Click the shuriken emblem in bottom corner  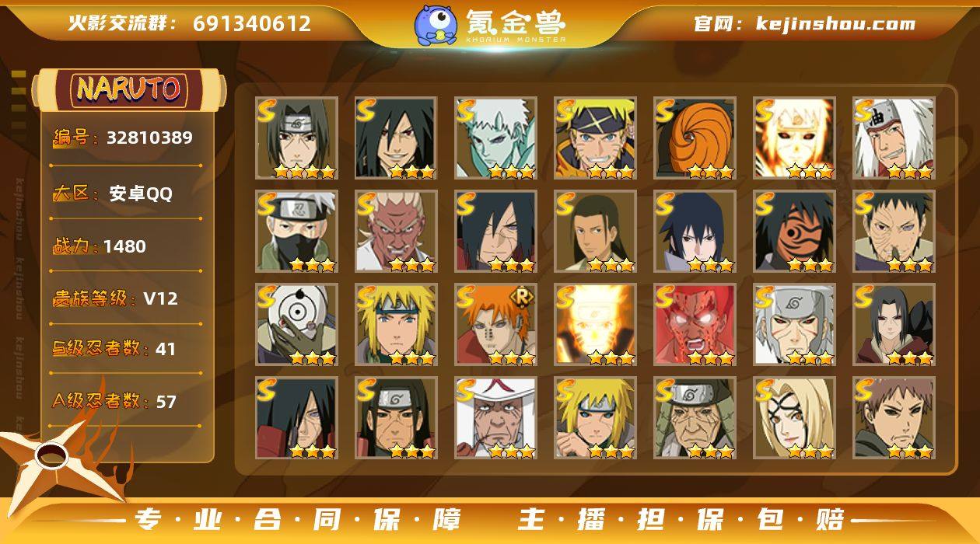[x=53, y=459]
